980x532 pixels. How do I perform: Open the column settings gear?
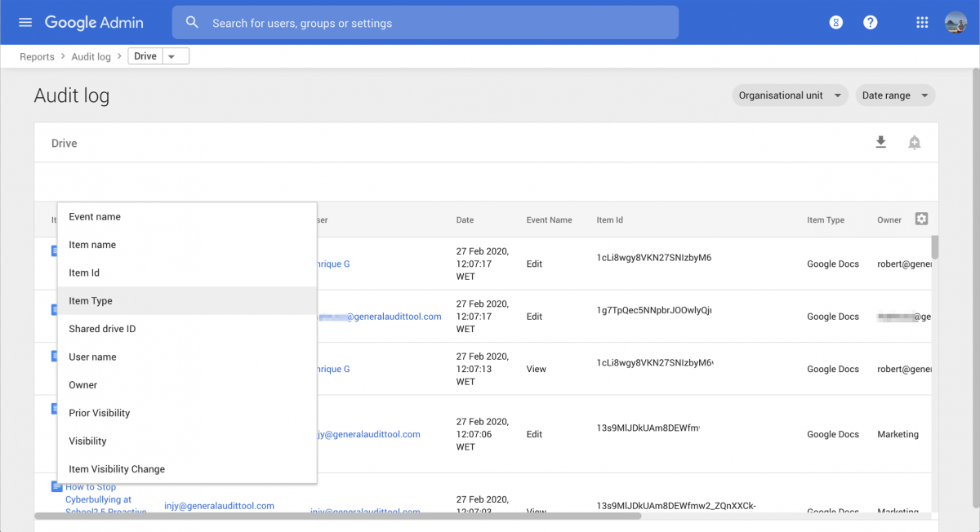pyautogui.click(x=922, y=219)
